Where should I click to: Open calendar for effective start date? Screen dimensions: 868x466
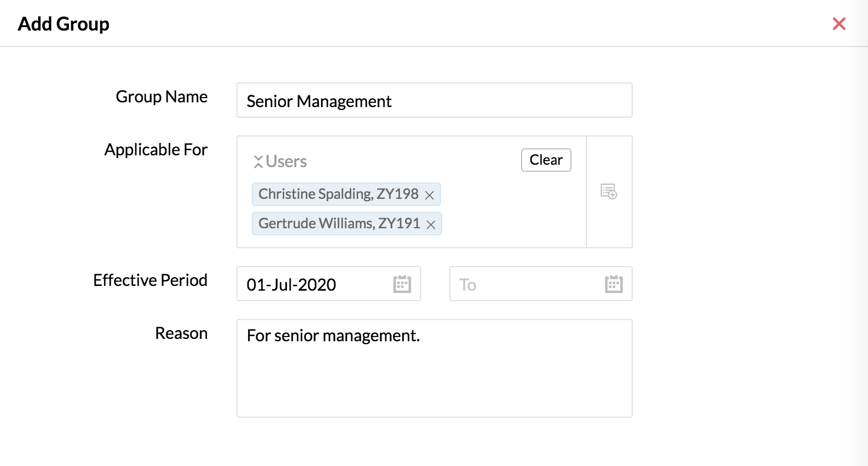point(402,284)
